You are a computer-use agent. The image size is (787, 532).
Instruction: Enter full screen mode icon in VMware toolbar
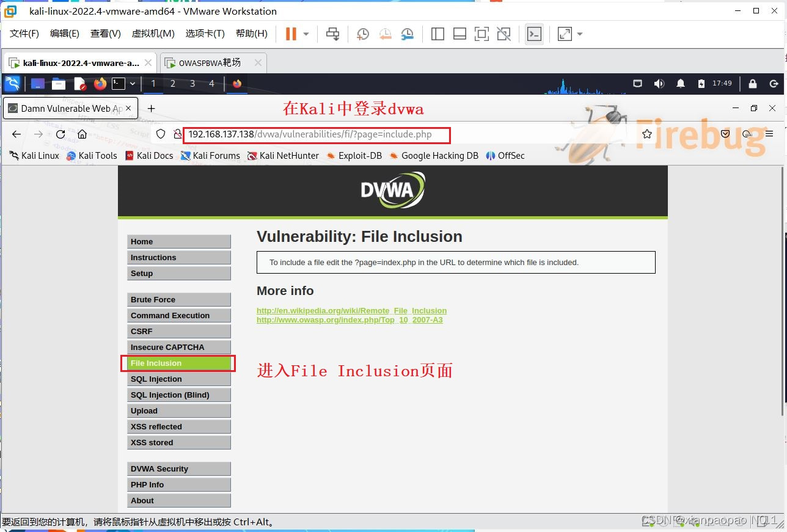(481, 34)
